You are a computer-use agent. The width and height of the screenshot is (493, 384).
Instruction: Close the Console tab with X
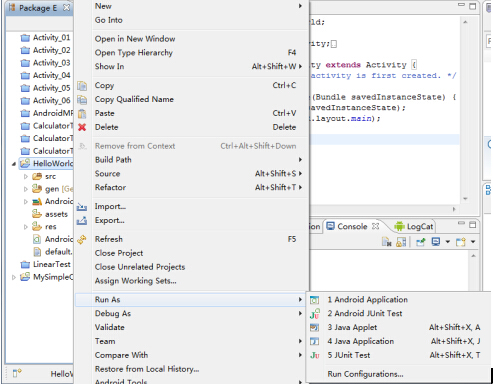pos(376,226)
